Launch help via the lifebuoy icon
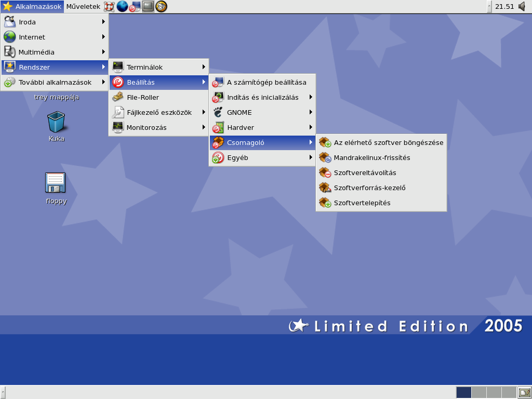 point(109,6)
